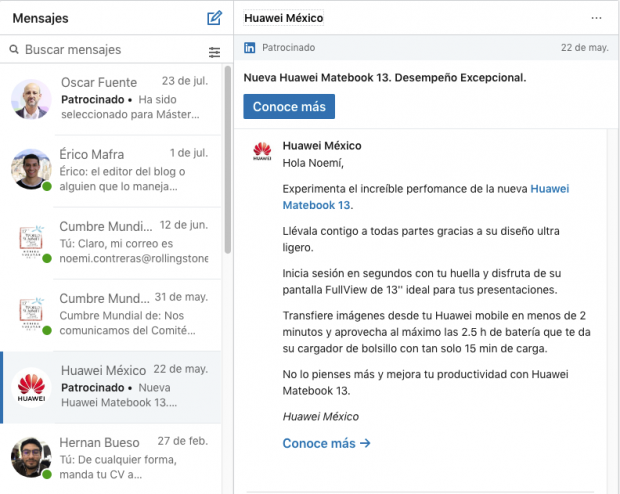This screenshot has width=620, height=494.
Task: Click the Mensajes panel heading
Action: (x=40, y=18)
